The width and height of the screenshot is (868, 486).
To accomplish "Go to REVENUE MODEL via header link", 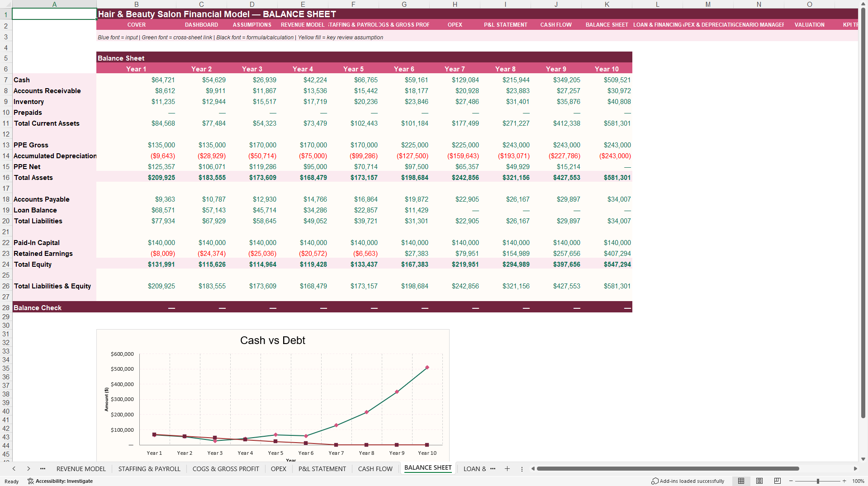I will click(303, 25).
